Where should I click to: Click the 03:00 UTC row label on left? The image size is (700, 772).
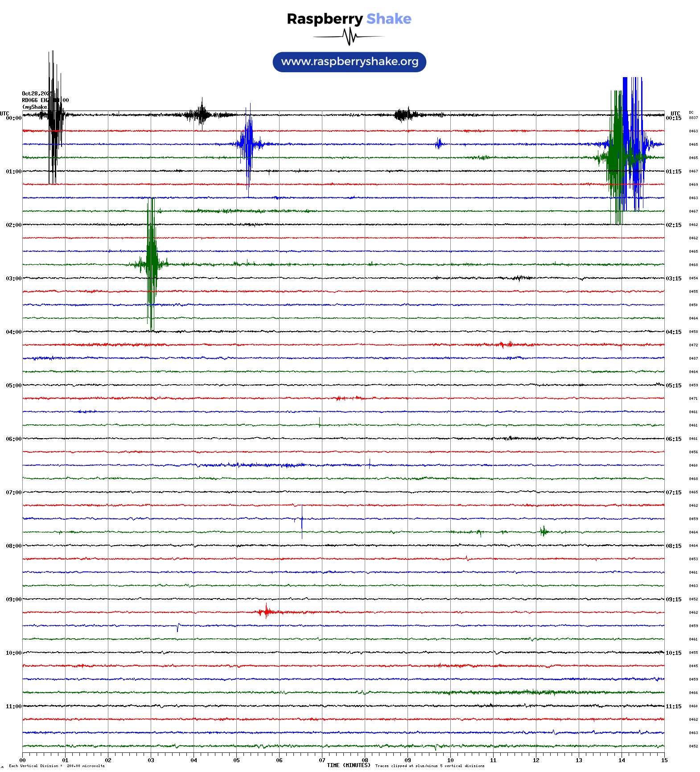click(x=13, y=279)
